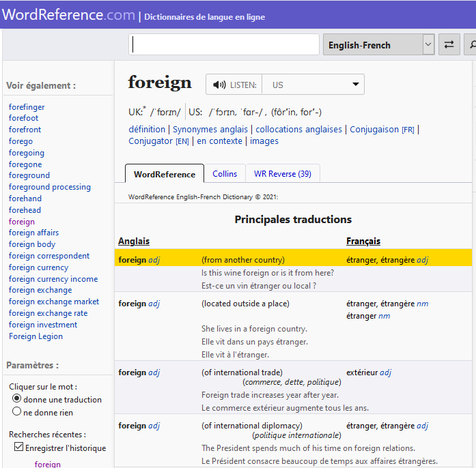Open the 'Synonymes anglais' link
Image resolution: width=476 pixels, height=468 pixels.
210,129
